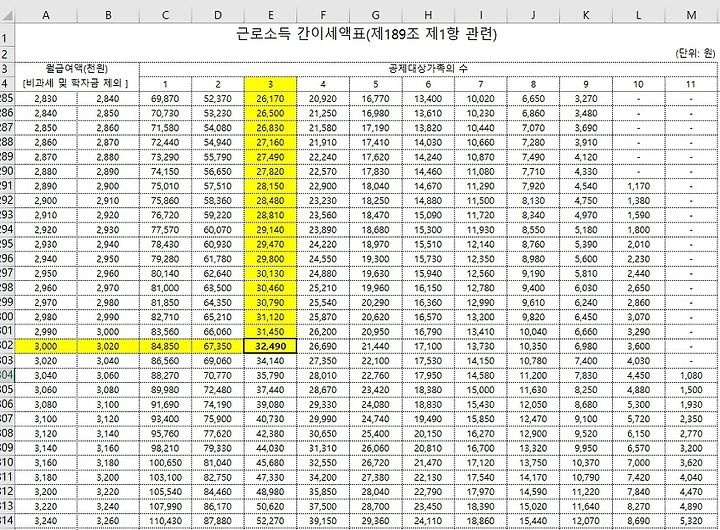Select column M header
720x530 pixels.
point(691,15)
